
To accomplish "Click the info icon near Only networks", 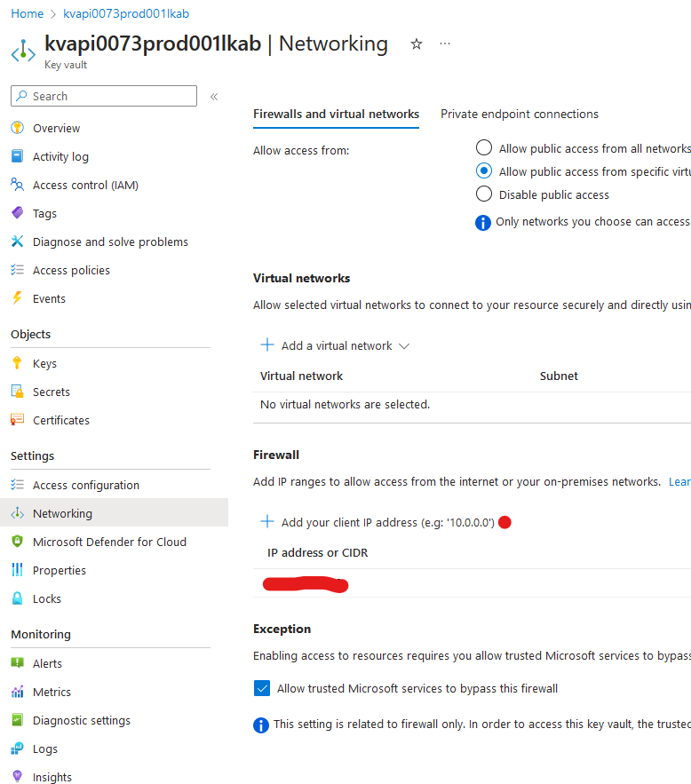I will tap(483, 222).
